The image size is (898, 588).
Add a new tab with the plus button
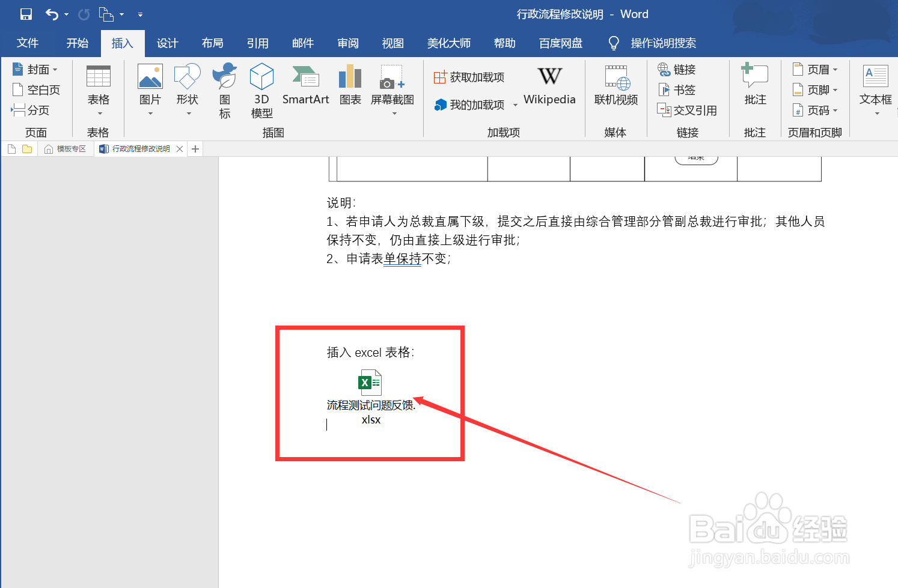tap(195, 149)
